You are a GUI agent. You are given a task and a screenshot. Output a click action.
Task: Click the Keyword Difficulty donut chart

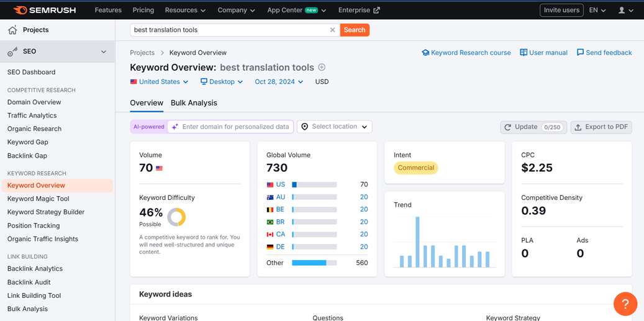point(176,217)
